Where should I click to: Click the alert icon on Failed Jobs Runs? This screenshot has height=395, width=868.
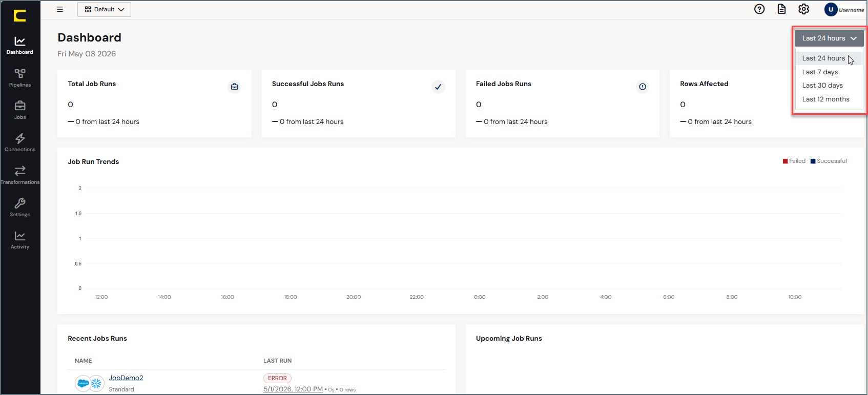pyautogui.click(x=642, y=87)
